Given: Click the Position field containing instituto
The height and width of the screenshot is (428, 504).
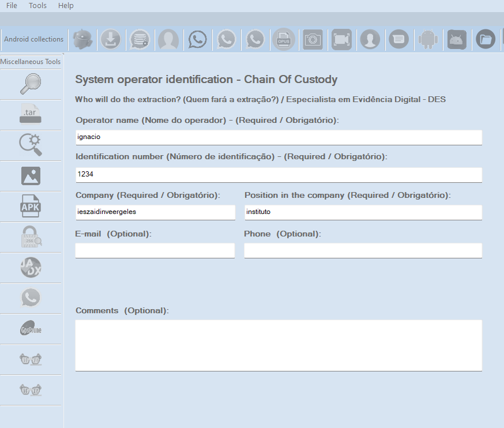Looking at the screenshot, I should 363,212.
